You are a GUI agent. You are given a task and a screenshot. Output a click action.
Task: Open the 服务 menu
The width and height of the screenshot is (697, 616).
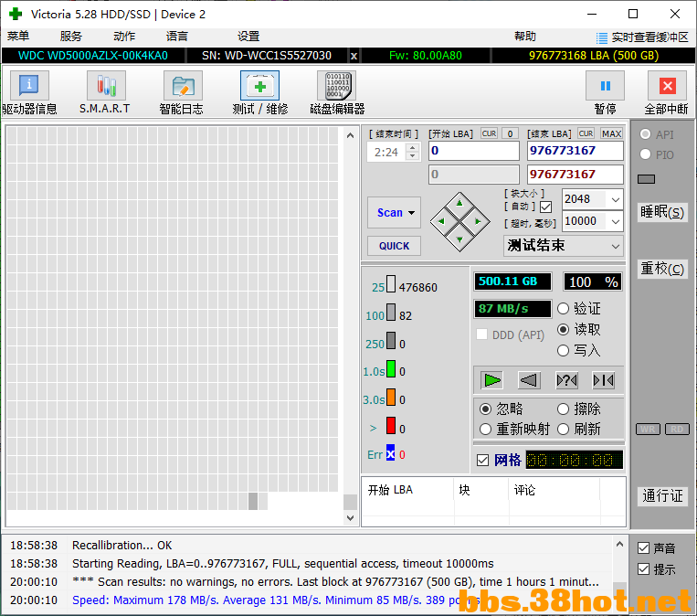pos(71,37)
